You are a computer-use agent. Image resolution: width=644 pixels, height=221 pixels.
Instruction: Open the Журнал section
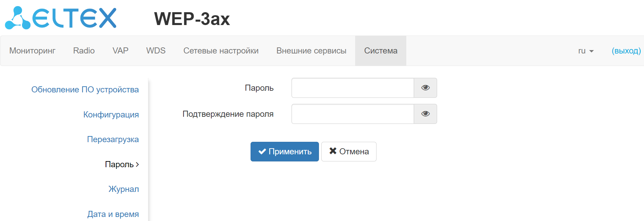(x=124, y=189)
